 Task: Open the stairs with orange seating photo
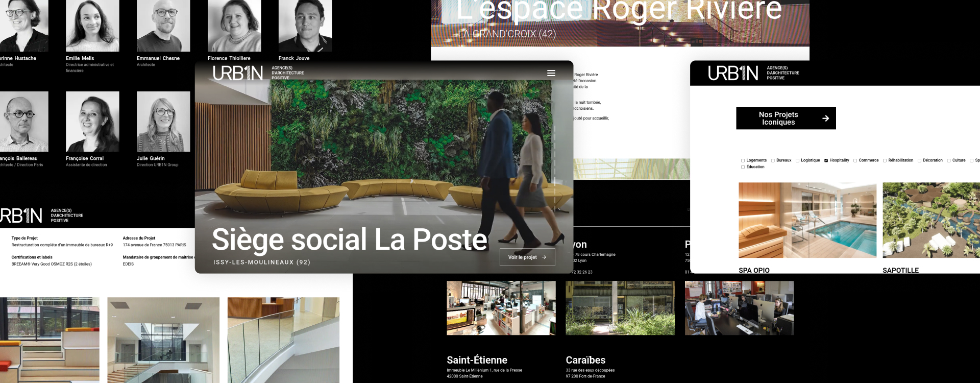(x=50, y=340)
